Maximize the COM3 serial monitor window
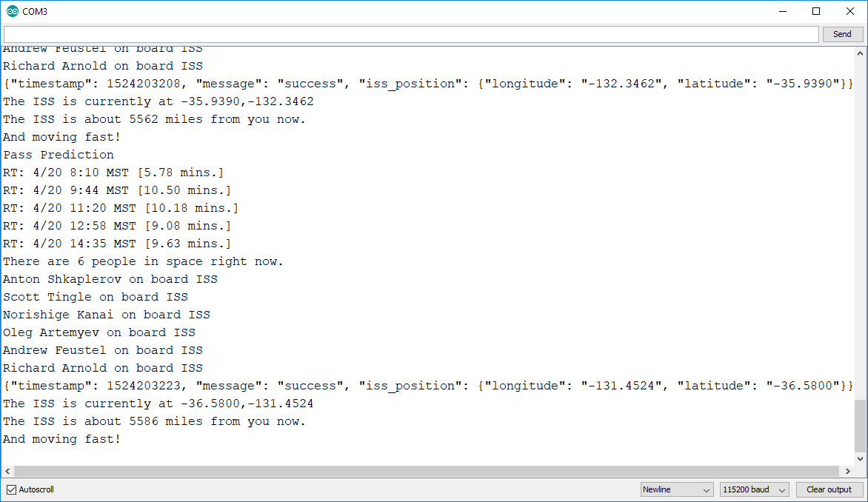This screenshot has width=868, height=502. [x=816, y=11]
